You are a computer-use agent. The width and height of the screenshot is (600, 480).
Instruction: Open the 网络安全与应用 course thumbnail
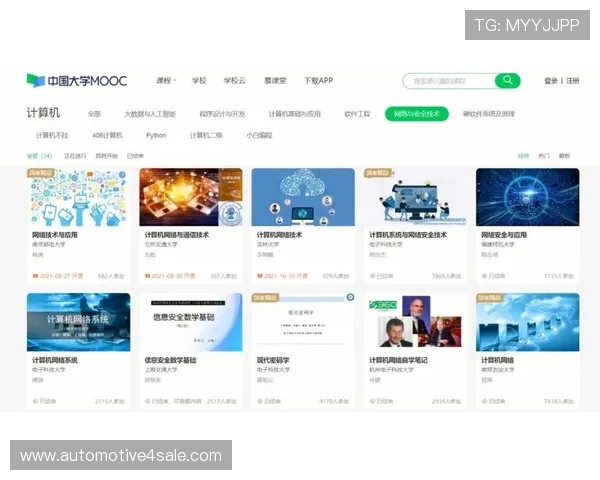coord(528,197)
